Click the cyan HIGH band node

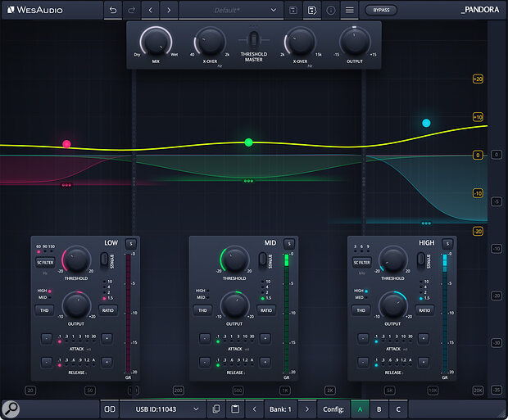pyautogui.click(x=426, y=123)
